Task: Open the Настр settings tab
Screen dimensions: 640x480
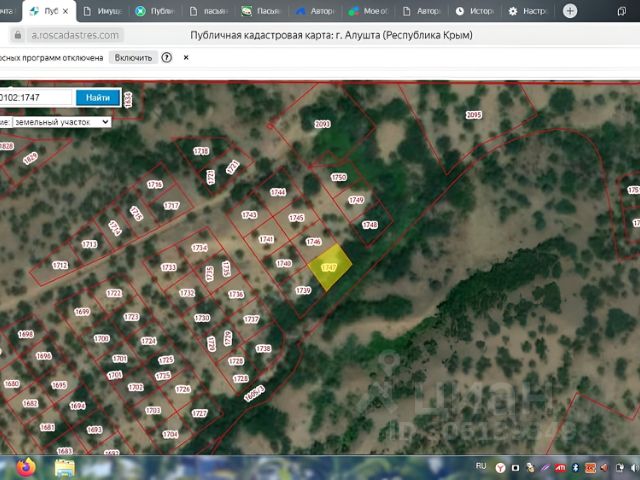Action: coord(528,11)
